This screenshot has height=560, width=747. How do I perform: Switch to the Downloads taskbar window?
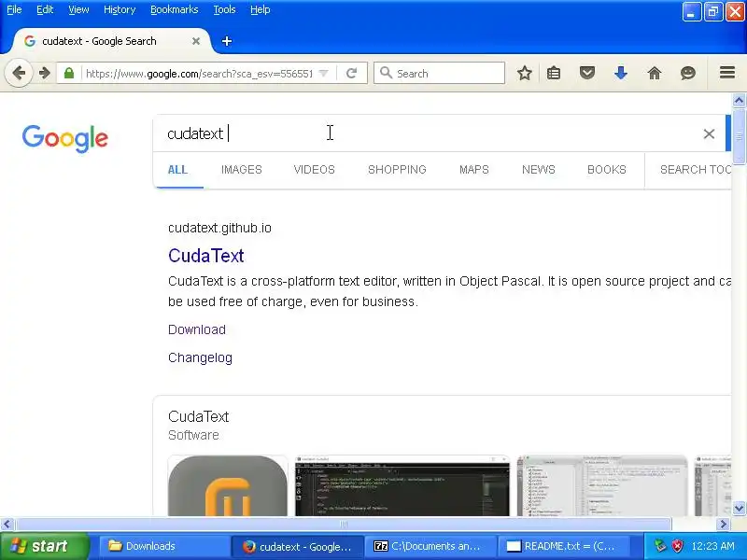[x=164, y=546]
